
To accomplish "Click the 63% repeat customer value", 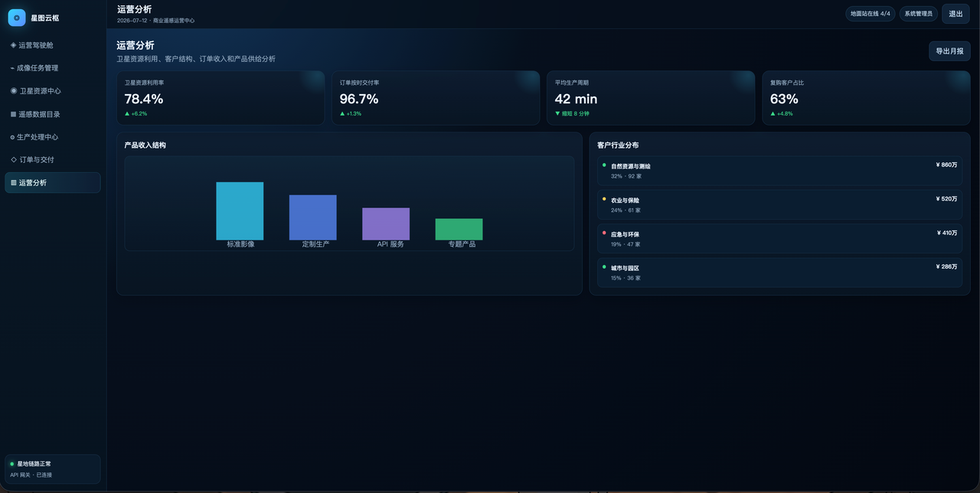I will tap(784, 99).
